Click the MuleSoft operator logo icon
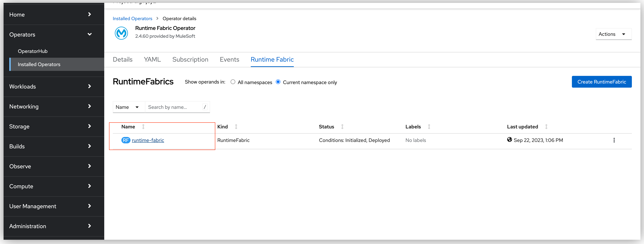This screenshot has height=244, width=644. click(121, 33)
